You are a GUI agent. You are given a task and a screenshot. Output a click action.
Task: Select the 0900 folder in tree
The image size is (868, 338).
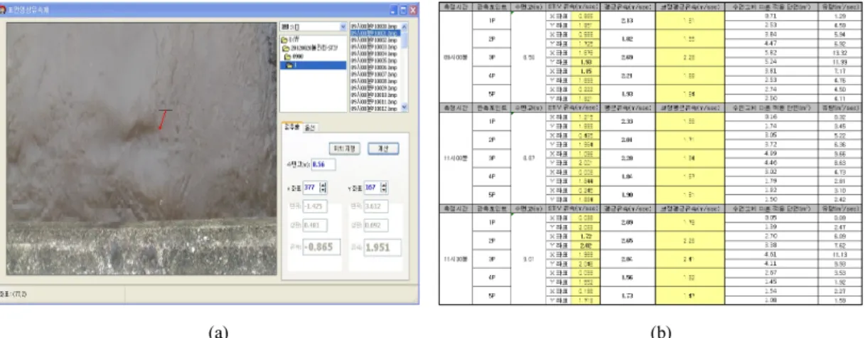[x=297, y=56]
